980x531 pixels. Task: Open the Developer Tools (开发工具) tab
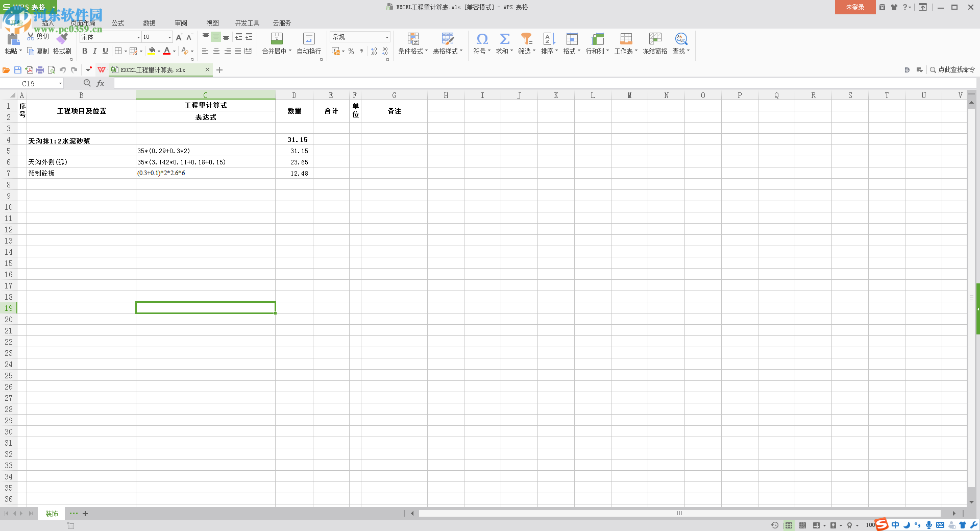(x=248, y=23)
